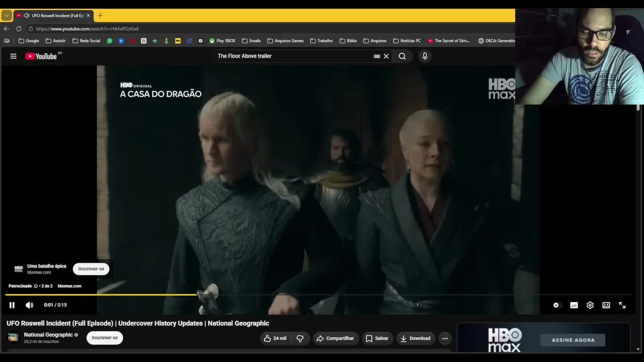Click the HBO Max ad logo thumbnail
Screen dimensions: 644x362
point(19,269)
